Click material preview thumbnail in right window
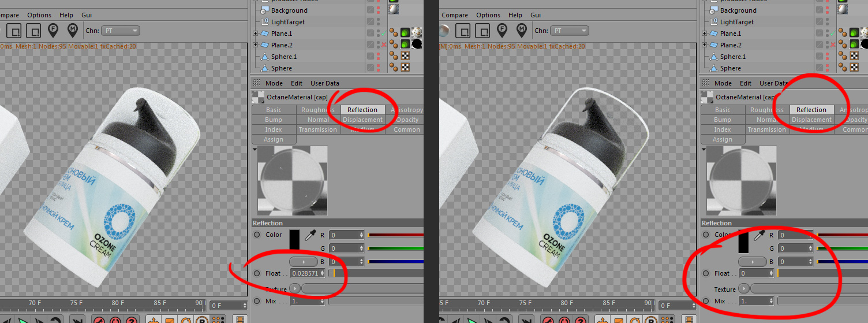Image resolution: width=868 pixels, height=323 pixels. click(742, 181)
